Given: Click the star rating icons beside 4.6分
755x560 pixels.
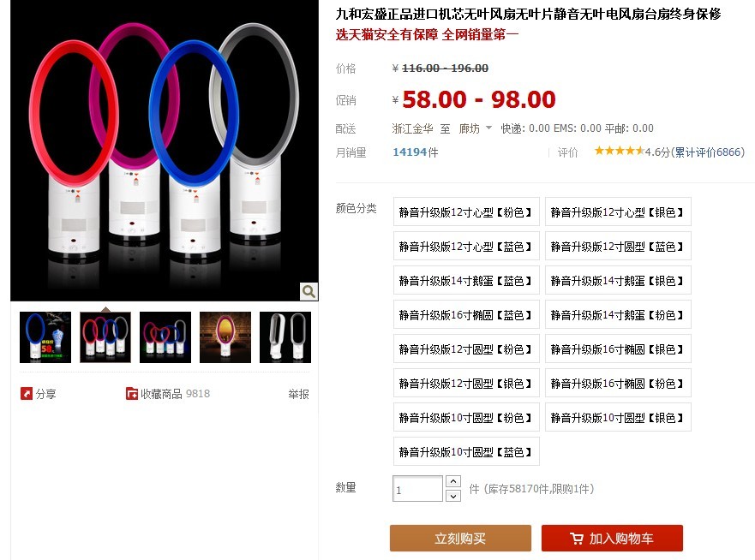Looking at the screenshot, I should click(620, 151).
